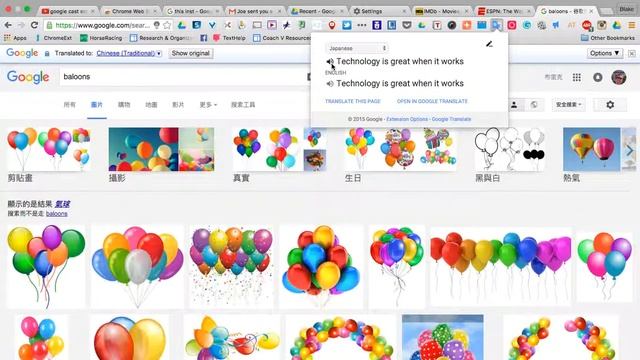Click the pencil edit icon in translate popup

489,44
